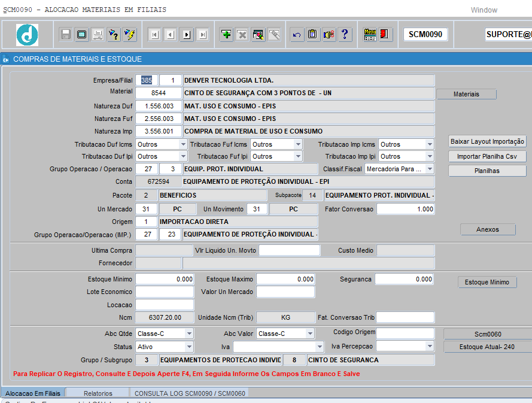This screenshot has width=532, height=403.
Task: Click the Empresa field showing 385
Action: [x=146, y=80]
